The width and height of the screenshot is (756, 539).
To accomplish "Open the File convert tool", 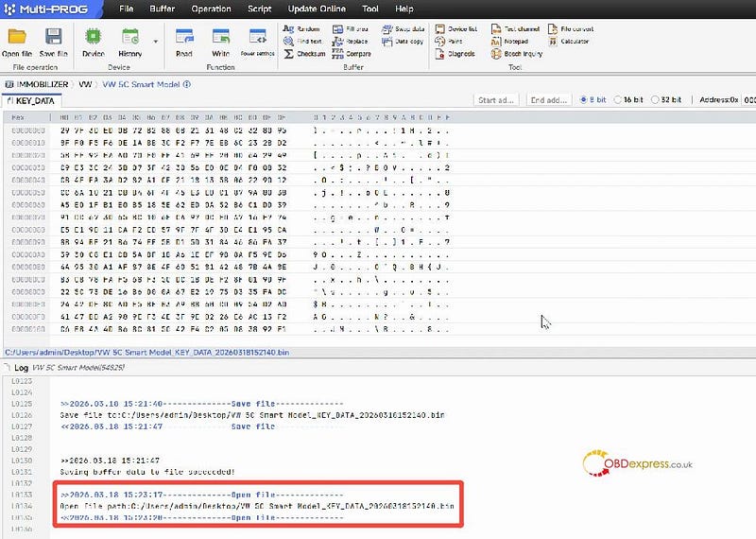I will [x=571, y=29].
